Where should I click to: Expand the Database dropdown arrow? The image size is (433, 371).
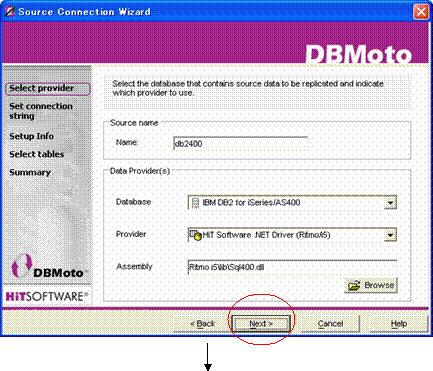[x=390, y=203]
